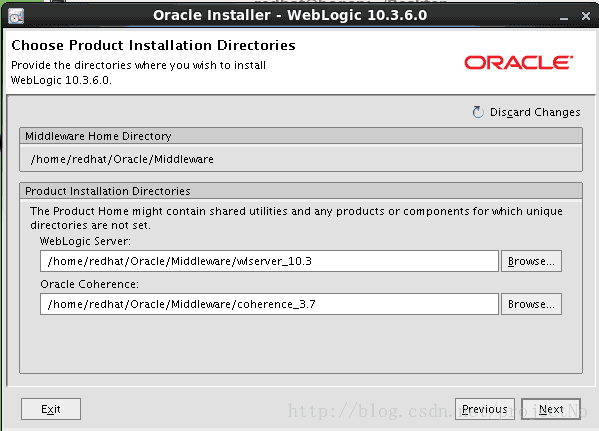The width and height of the screenshot is (599, 431).
Task: Click the Discard Changes refresh icon
Action: pos(478,112)
